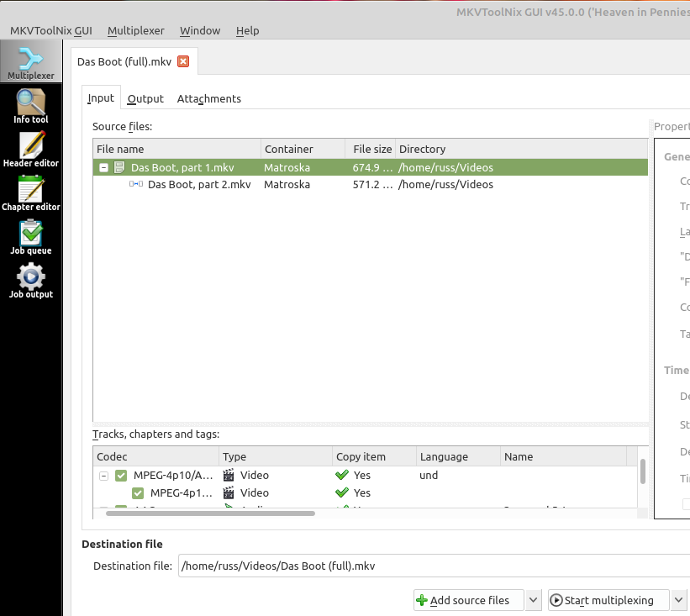Sort source files by Container column
The width and height of the screenshot is (690, 616).
[303, 149]
